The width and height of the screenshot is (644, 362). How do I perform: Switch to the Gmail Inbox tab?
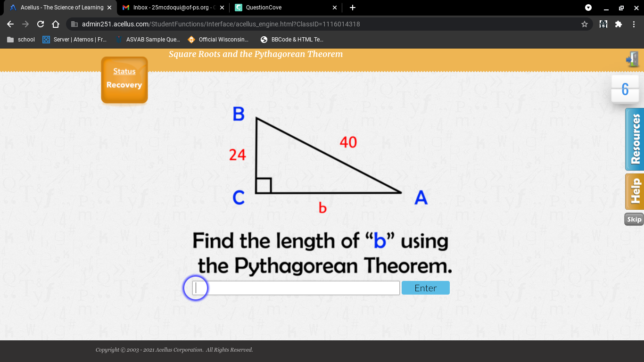point(173,8)
